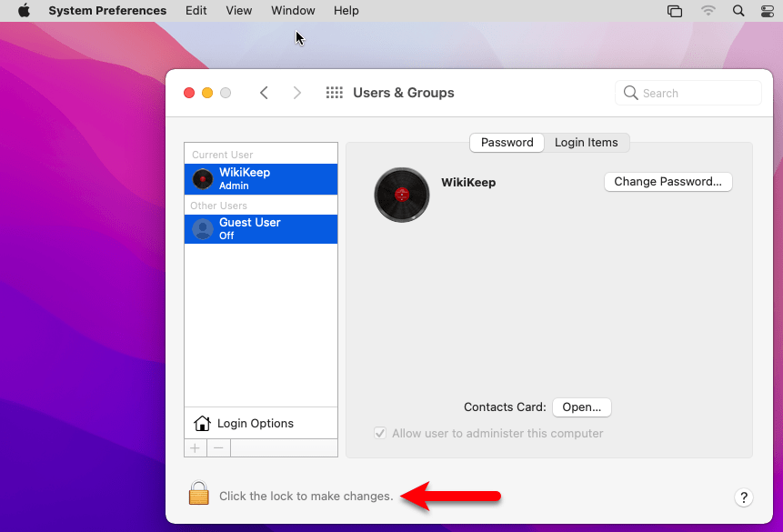Open the Help menu
Screen dimensions: 783x532
pos(346,11)
